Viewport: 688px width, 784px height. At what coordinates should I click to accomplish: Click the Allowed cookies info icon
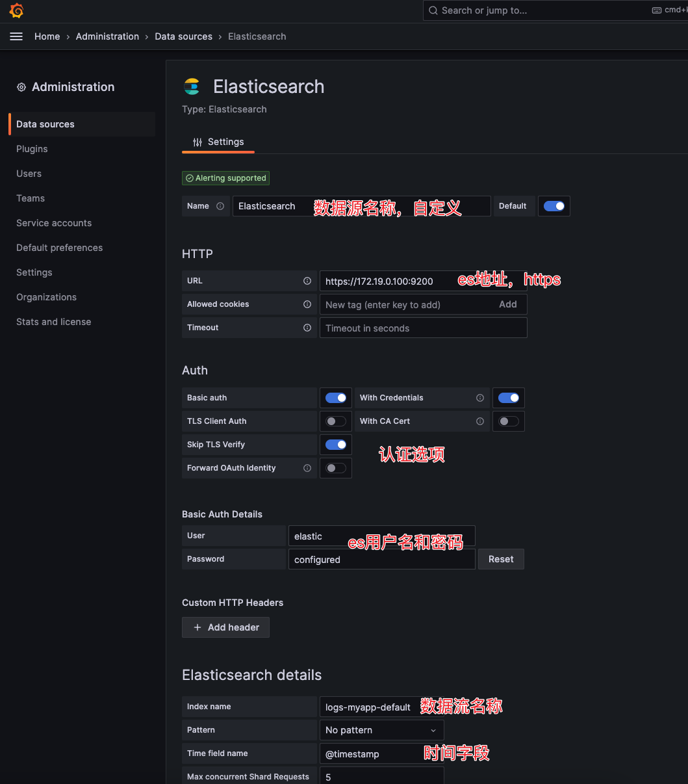[x=307, y=304]
